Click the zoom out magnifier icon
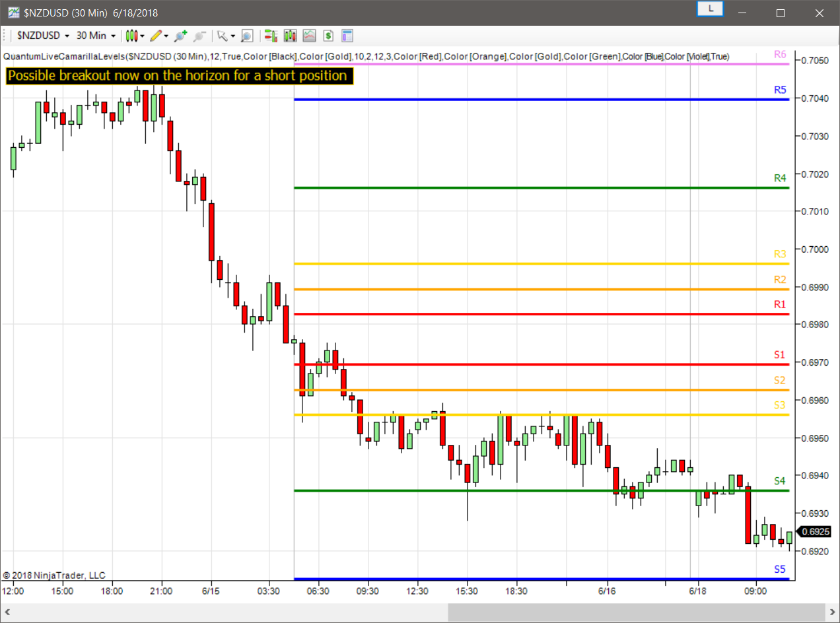This screenshot has width=840, height=623. pyautogui.click(x=199, y=36)
